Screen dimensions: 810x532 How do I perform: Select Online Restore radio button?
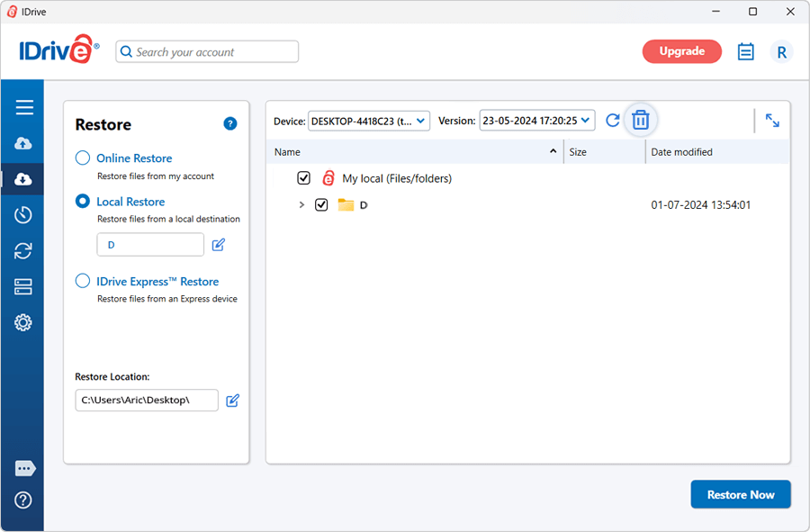(x=83, y=158)
